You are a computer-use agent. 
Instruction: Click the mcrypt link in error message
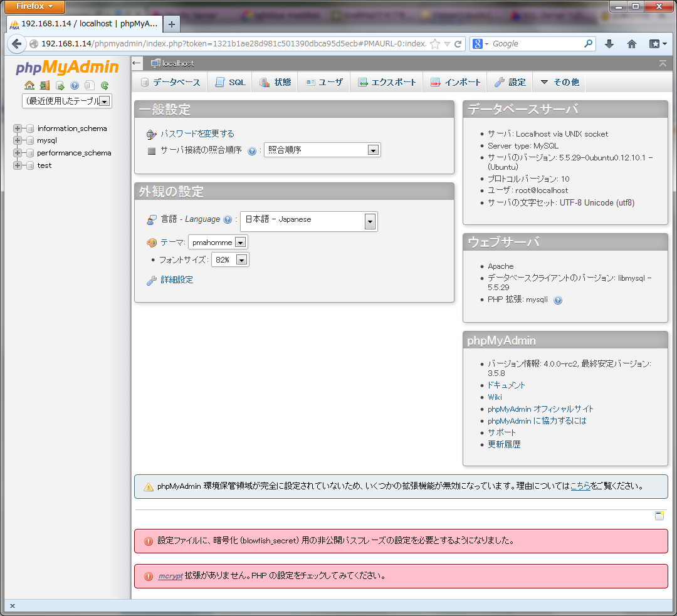(171, 576)
